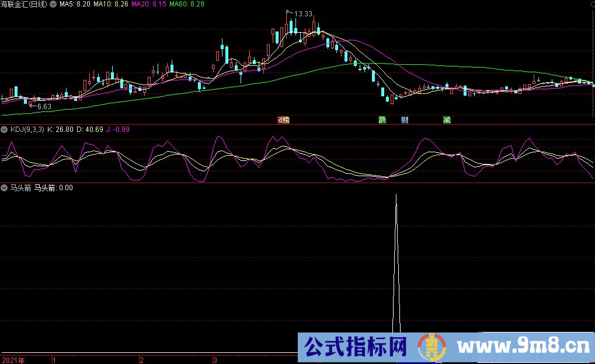Click the KDJ(9,3,3) indicator name
Image resolution: width=595 pixels, height=364 pixels.
click(x=27, y=129)
